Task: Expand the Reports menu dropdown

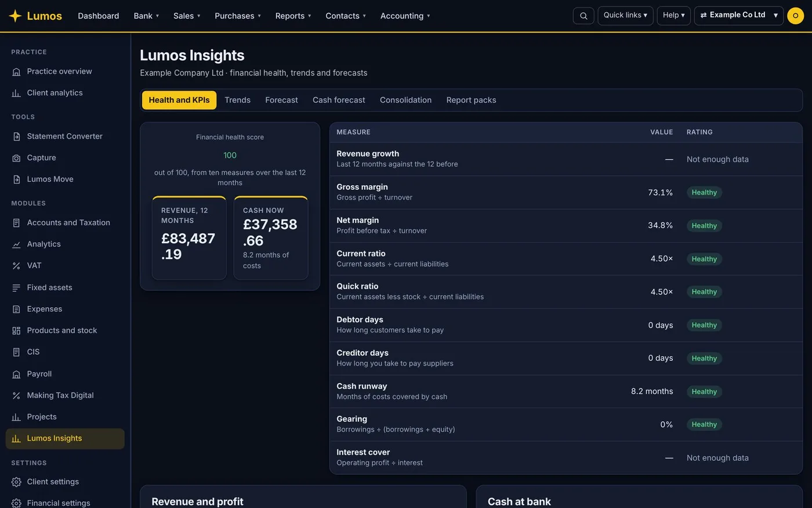Action: [293, 16]
